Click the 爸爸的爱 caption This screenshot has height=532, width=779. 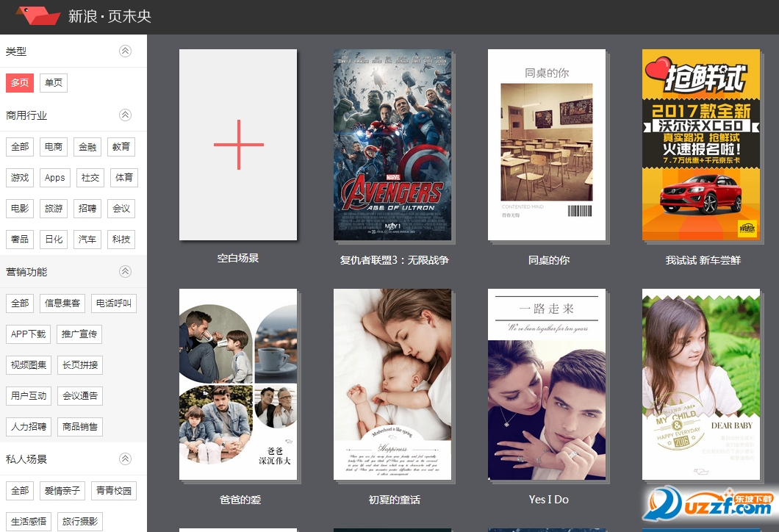pyautogui.click(x=240, y=500)
